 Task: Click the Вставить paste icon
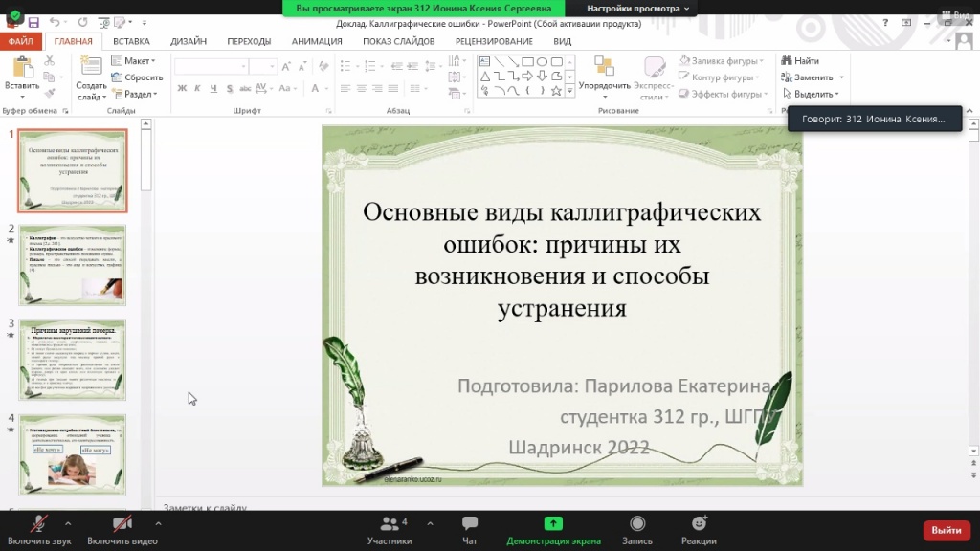point(21,67)
